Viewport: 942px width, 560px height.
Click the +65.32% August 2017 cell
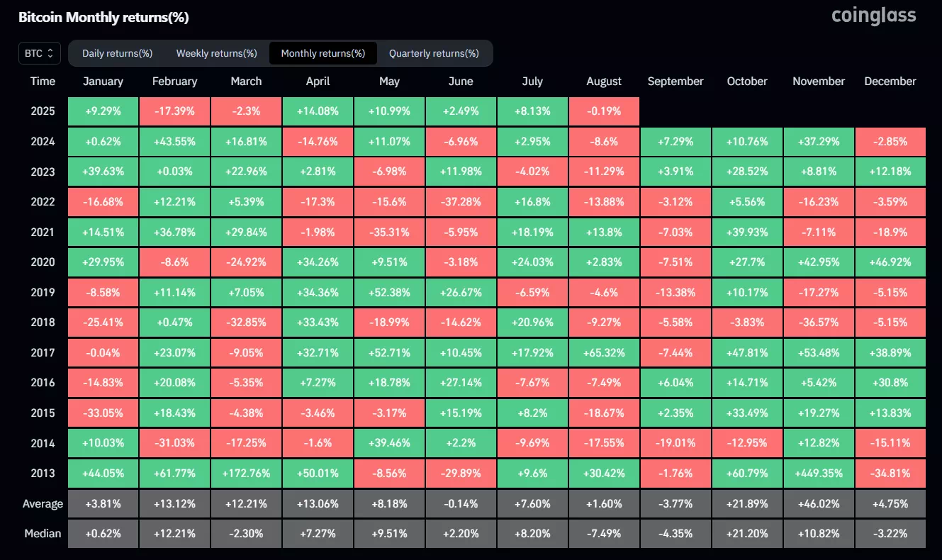coord(604,352)
